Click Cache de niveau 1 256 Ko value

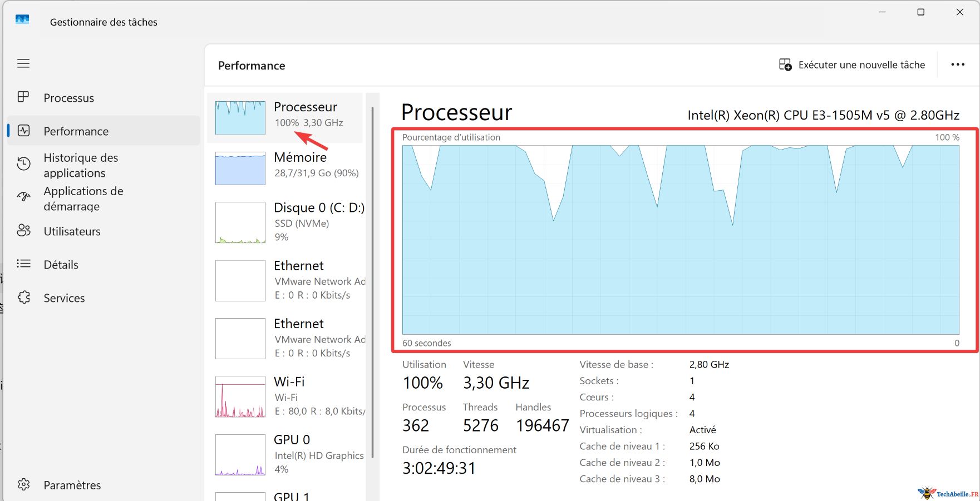pos(705,446)
